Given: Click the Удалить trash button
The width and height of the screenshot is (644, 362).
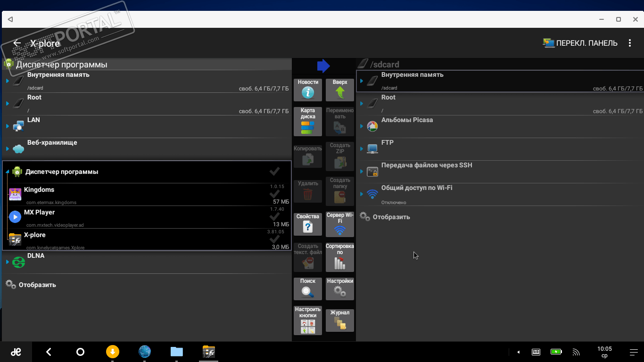Looking at the screenshot, I should 308,191.
